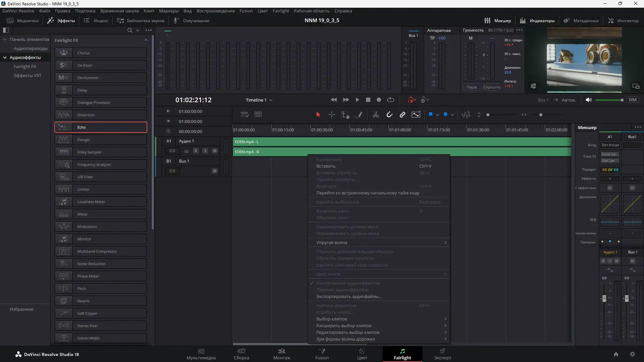Toggle loop playback icon

[x=390, y=100]
